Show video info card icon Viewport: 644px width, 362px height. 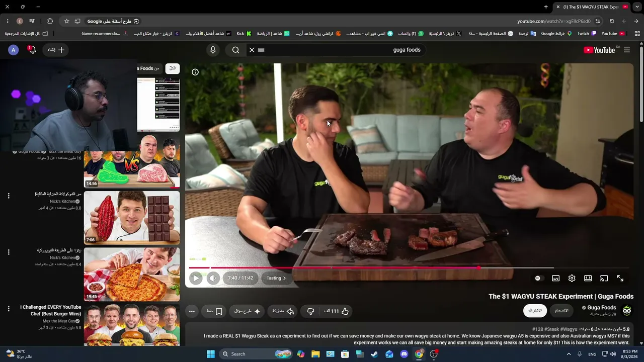pyautogui.click(x=195, y=72)
